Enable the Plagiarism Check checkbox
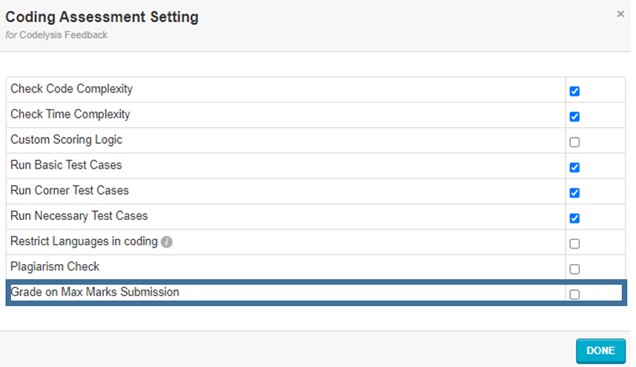 (574, 269)
